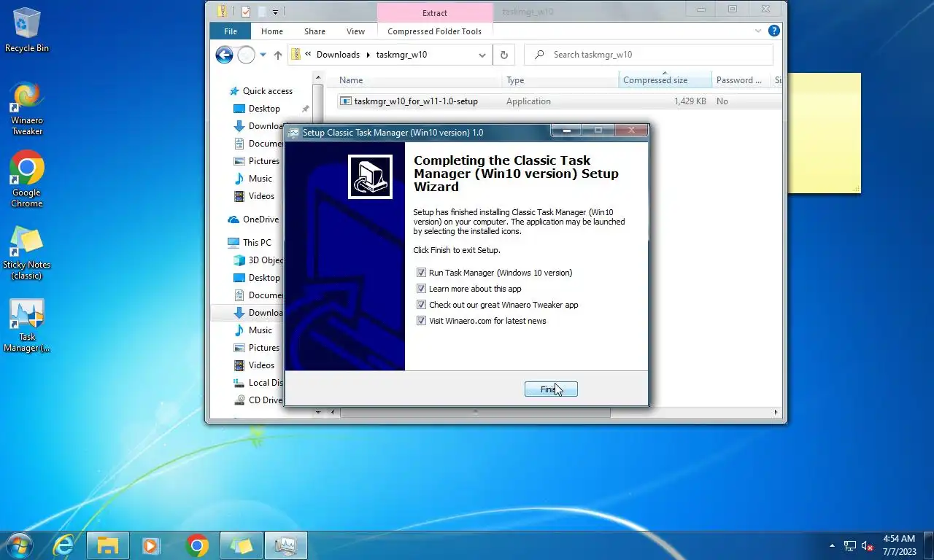Click Finish to exit Setup
Screen dimensions: 934x560
pyautogui.click(x=551, y=389)
